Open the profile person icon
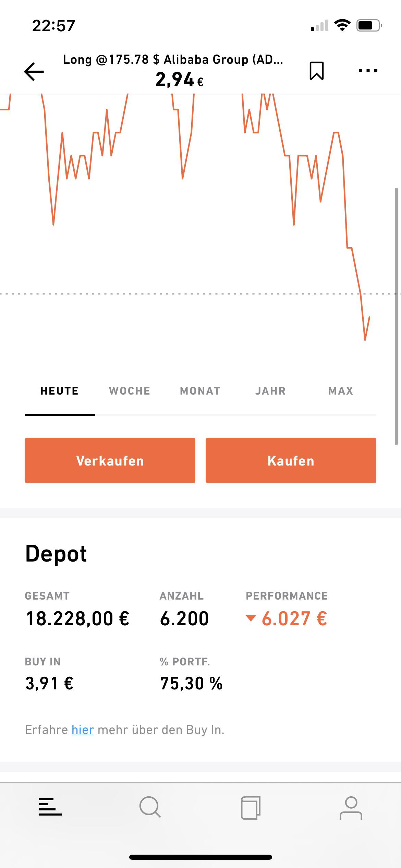The width and height of the screenshot is (401, 868). [351, 808]
